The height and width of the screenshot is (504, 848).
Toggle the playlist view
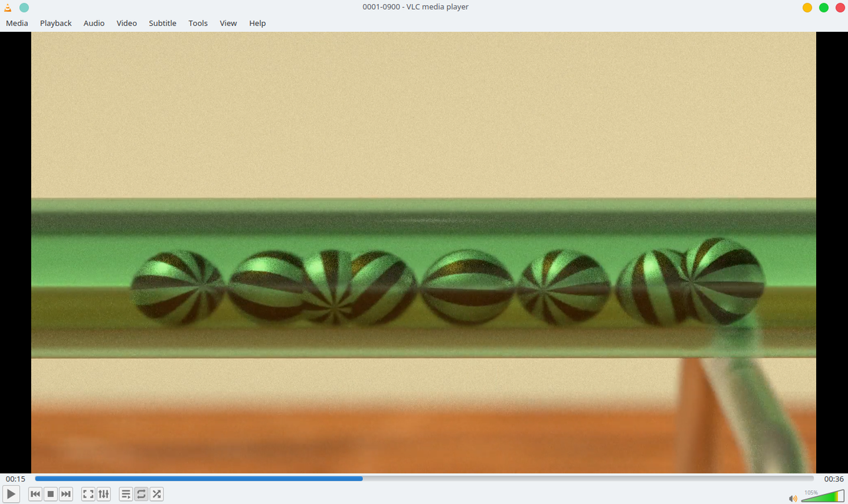(x=126, y=494)
